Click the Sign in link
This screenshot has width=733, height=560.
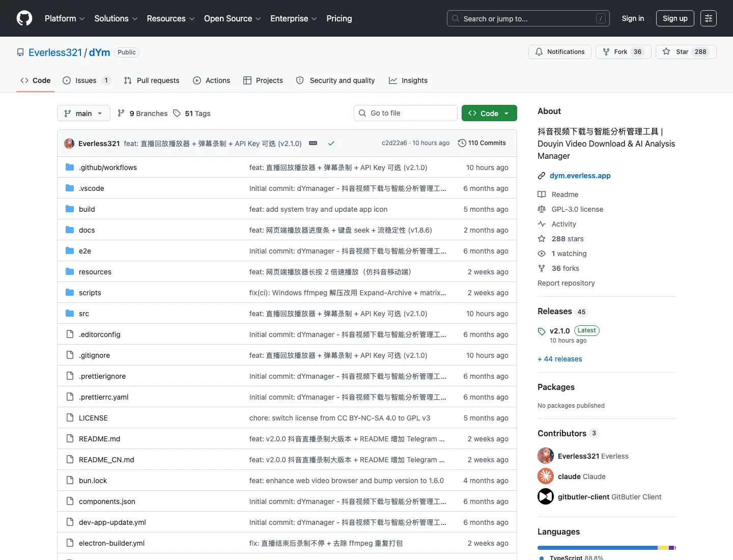coord(633,18)
